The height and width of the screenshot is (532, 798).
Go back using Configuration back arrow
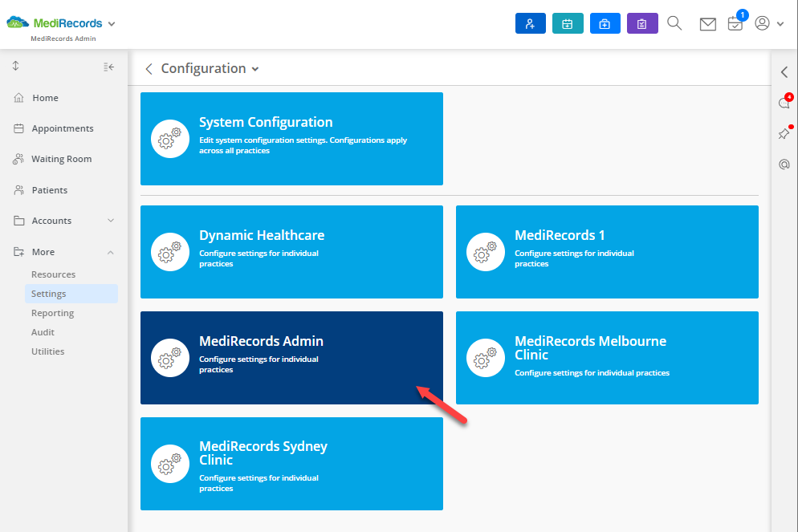click(149, 69)
